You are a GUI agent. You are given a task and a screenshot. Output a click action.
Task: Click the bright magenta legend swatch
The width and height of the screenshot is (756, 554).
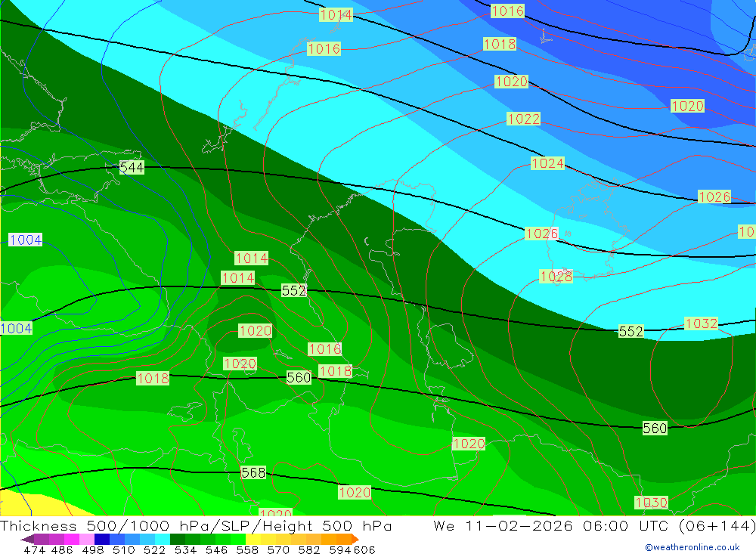[72, 539]
